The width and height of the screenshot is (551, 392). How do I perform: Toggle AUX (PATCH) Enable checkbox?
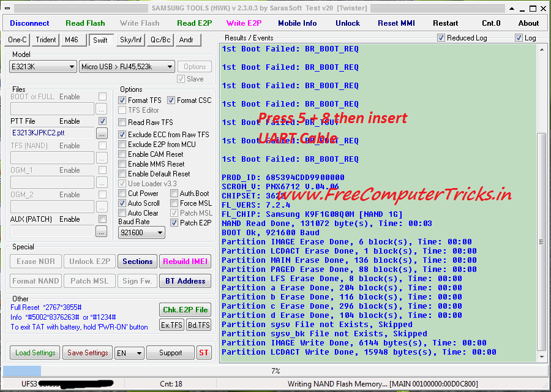tap(102, 219)
